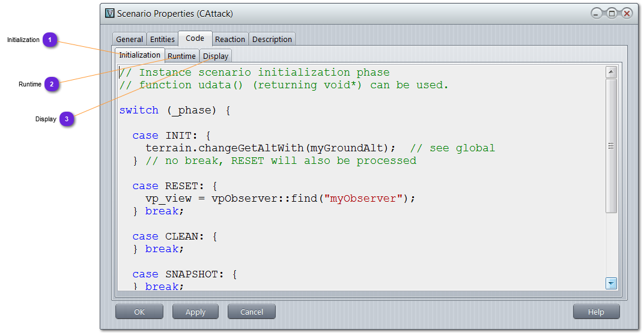The height and width of the screenshot is (335, 644).
Task: Maximize the Scenario Properties window
Action: click(612, 13)
